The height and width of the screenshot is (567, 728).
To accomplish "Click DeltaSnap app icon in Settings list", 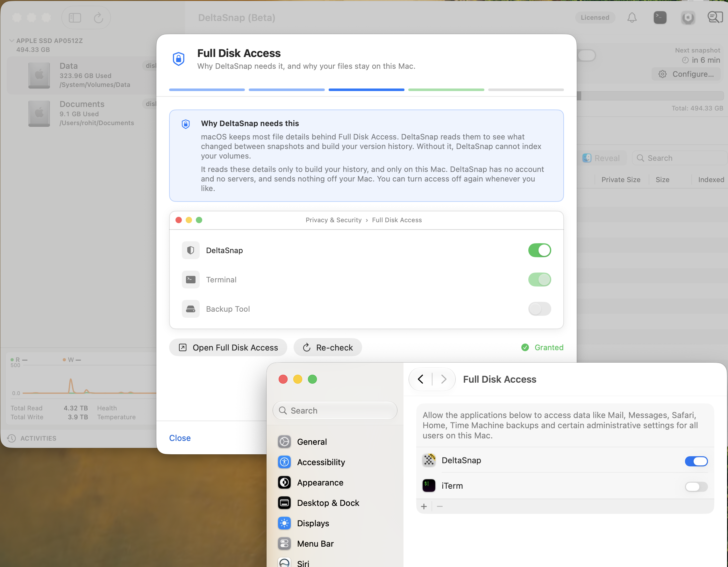I will pyautogui.click(x=429, y=460).
